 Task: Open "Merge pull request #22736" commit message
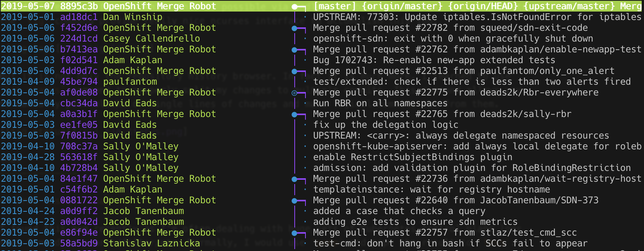[x=477, y=179]
